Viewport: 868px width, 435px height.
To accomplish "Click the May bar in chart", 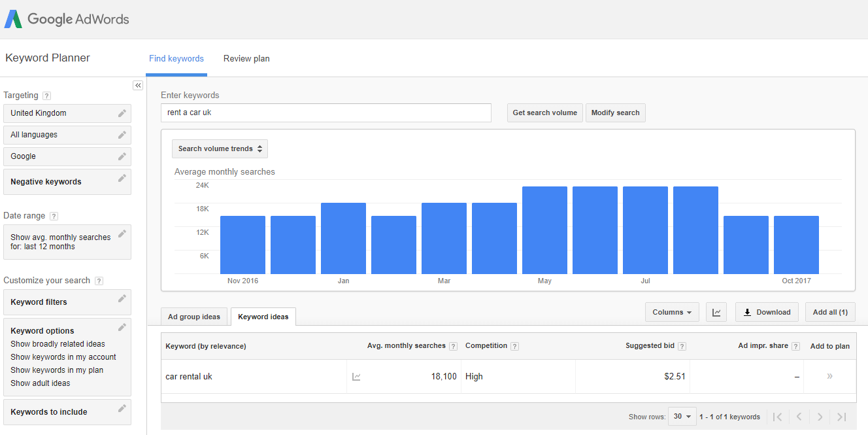I will (x=544, y=230).
